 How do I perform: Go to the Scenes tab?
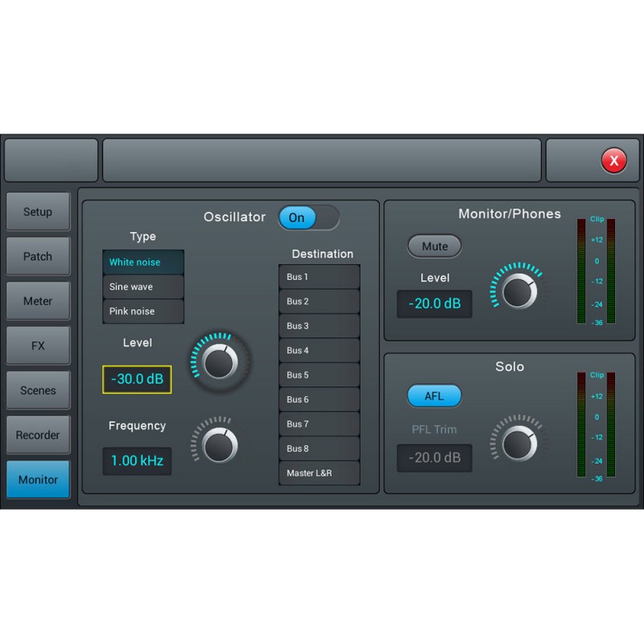[x=38, y=390]
